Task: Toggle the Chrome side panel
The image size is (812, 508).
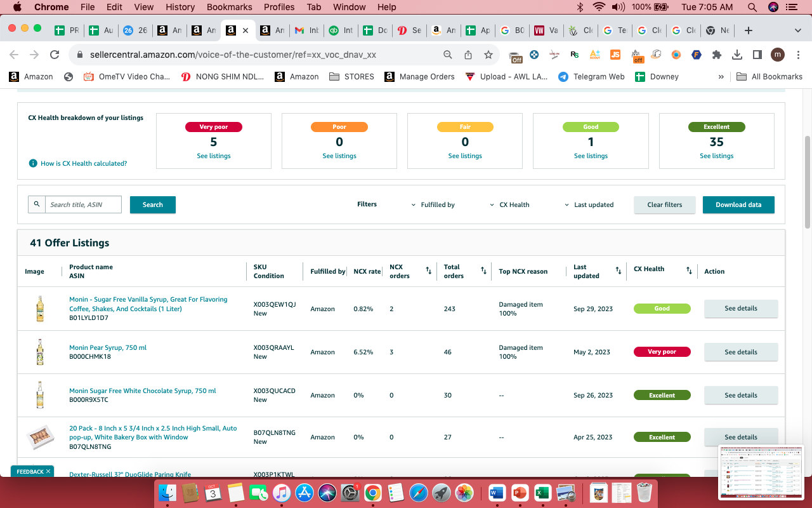Action: click(x=757, y=55)
